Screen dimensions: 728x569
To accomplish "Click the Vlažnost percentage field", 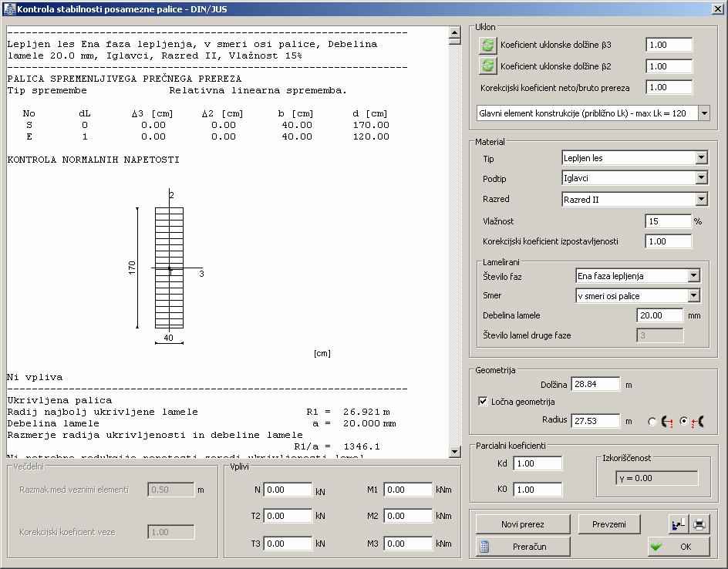I will point(668,221).
